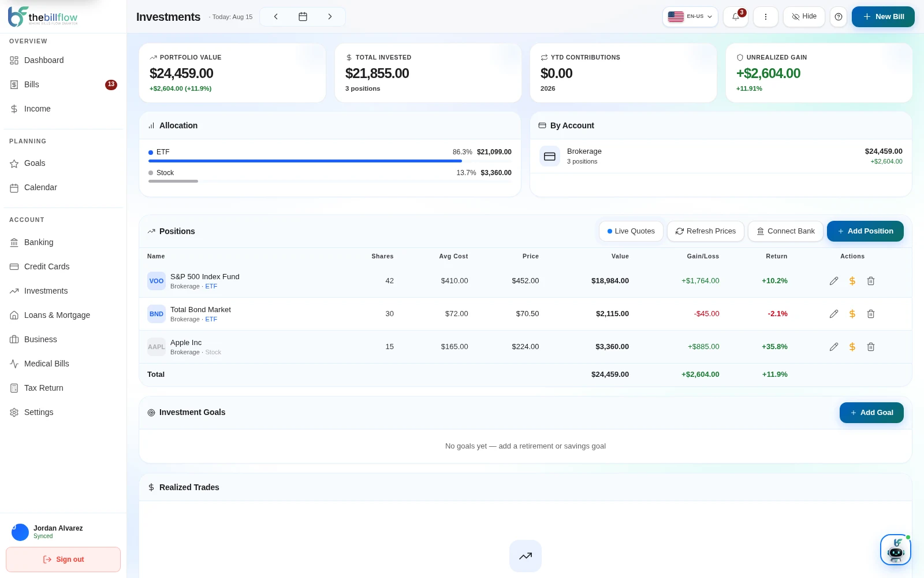Go to next date with right chevron
Viewport: 924px width, 578px height.
330,17
